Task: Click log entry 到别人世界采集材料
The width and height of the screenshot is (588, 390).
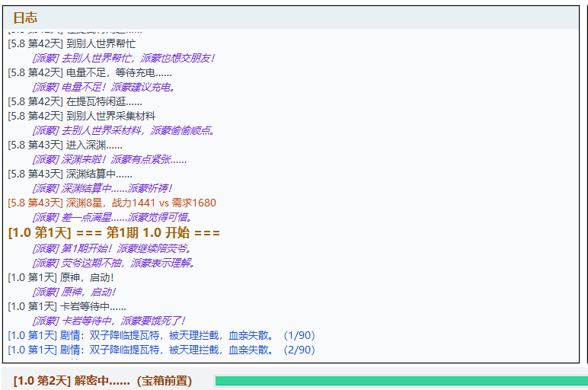Action: pyautogui.click(x=81, y=116)
